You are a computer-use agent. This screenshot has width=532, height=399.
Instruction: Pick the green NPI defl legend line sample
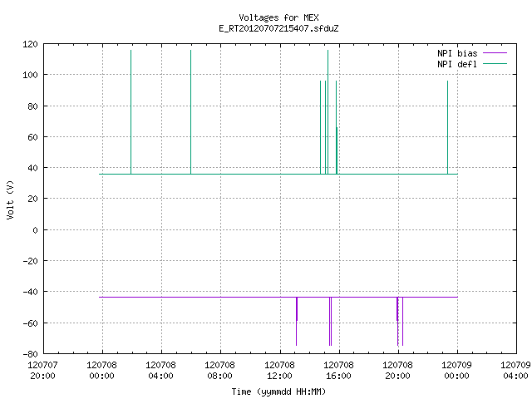(x=495, y=63)
